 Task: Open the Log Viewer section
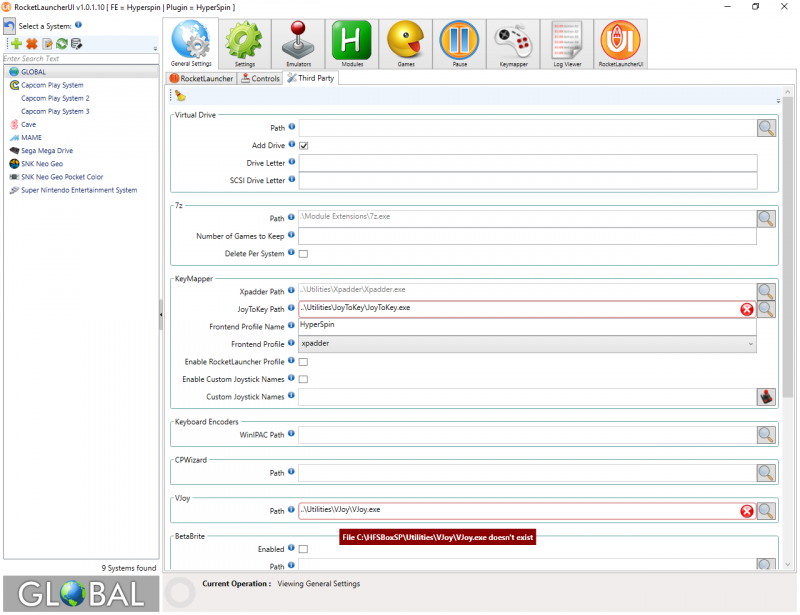pos(567,44)
